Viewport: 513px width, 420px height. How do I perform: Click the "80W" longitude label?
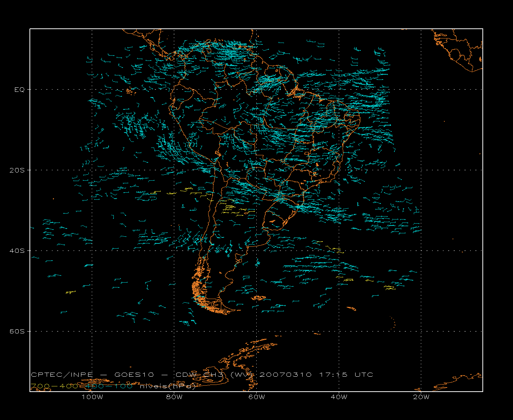174,397
